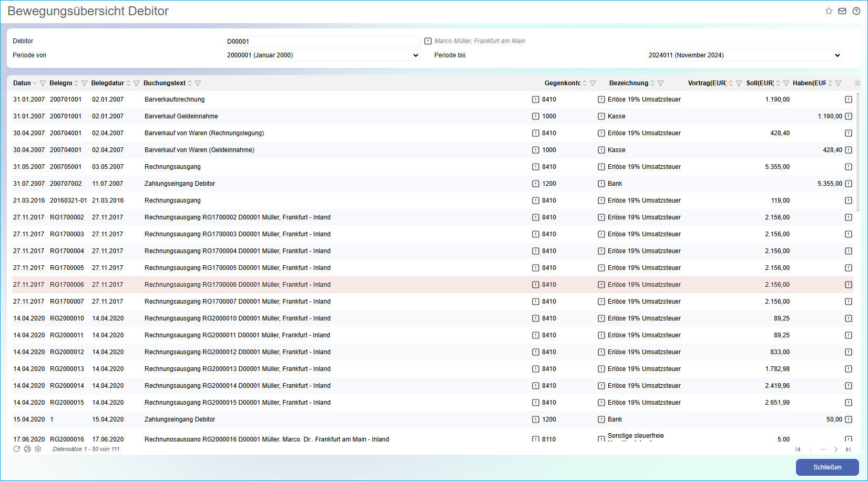Toggle sorting on the Soll(EUR) column

(778, 83)
